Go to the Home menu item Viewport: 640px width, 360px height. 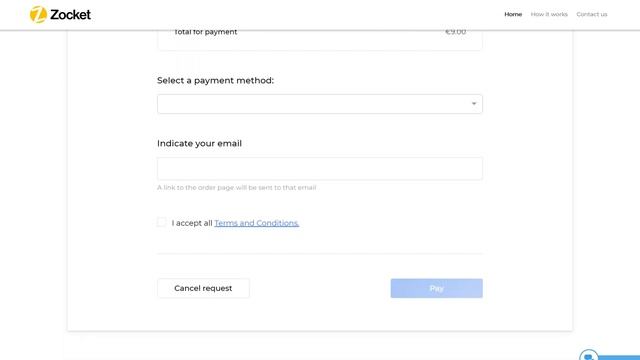point(513,14)
